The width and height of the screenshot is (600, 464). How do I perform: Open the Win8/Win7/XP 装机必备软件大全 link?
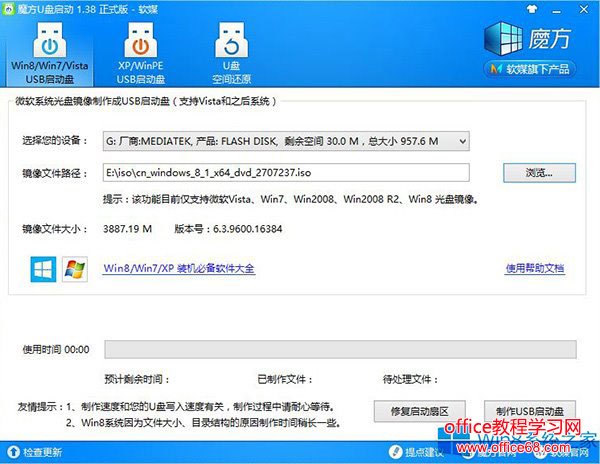click(x=179, y=268)
